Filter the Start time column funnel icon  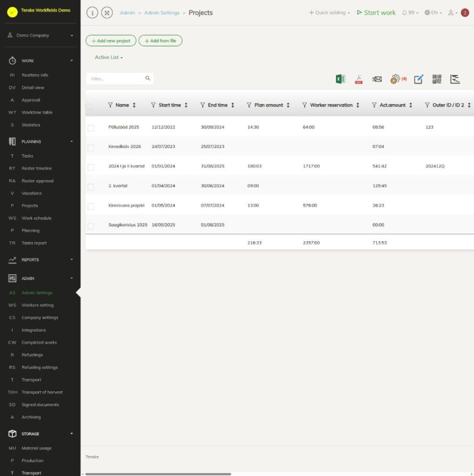point(154,105)
